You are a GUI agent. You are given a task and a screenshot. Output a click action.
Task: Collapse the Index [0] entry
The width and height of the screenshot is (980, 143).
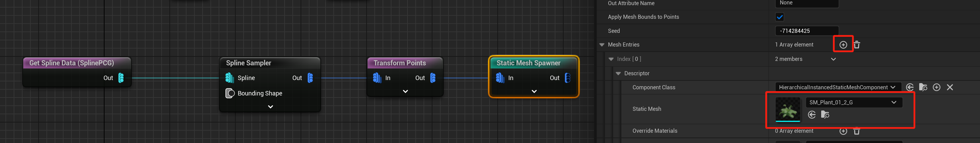[611, 59]
